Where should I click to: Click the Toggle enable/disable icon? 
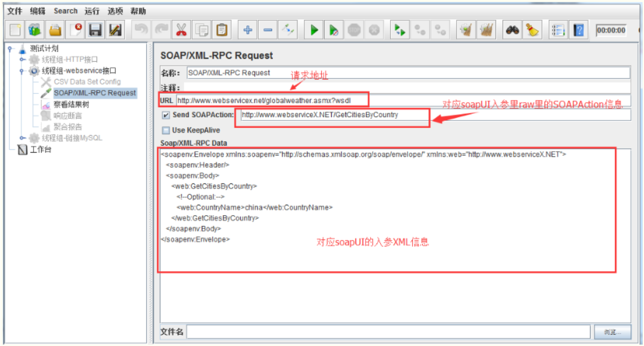point(288,30)
